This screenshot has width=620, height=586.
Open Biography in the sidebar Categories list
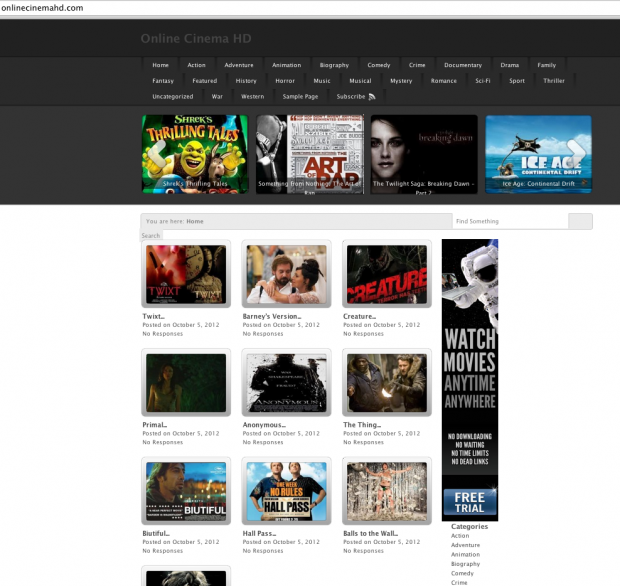pos(465,564)
